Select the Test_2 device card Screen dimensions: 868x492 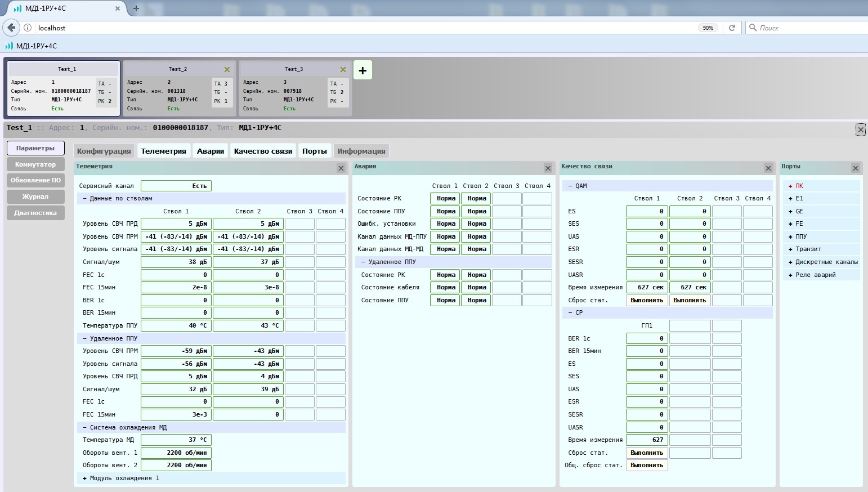178,88
